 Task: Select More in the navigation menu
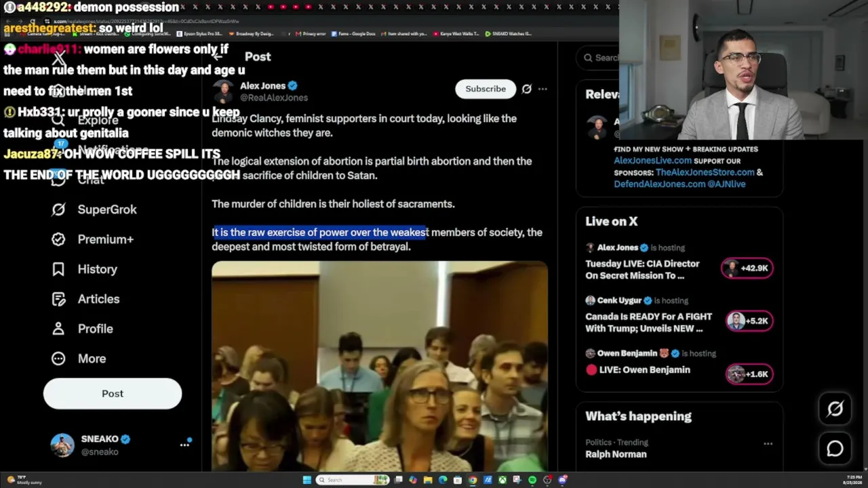click(x=92, y=359)
